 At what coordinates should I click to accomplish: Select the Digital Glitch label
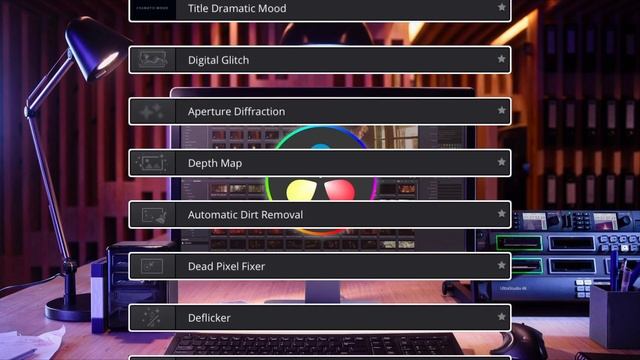click(x=218, y=60)
